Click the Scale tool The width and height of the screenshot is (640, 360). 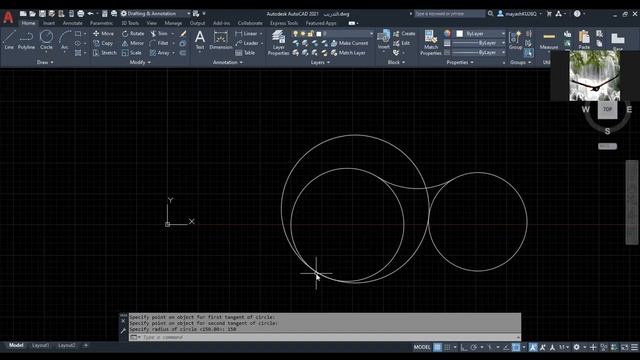click(131, 53)
